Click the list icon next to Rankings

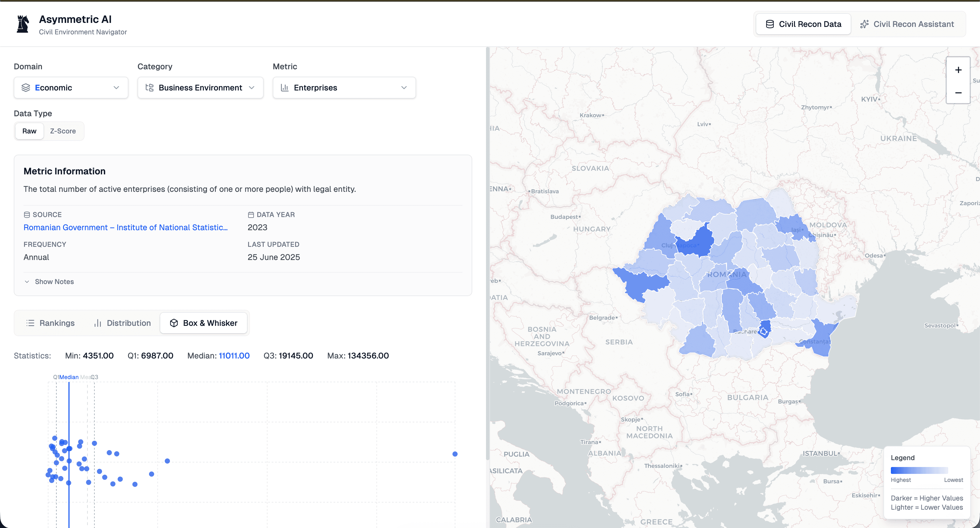[x=30, y=323]
